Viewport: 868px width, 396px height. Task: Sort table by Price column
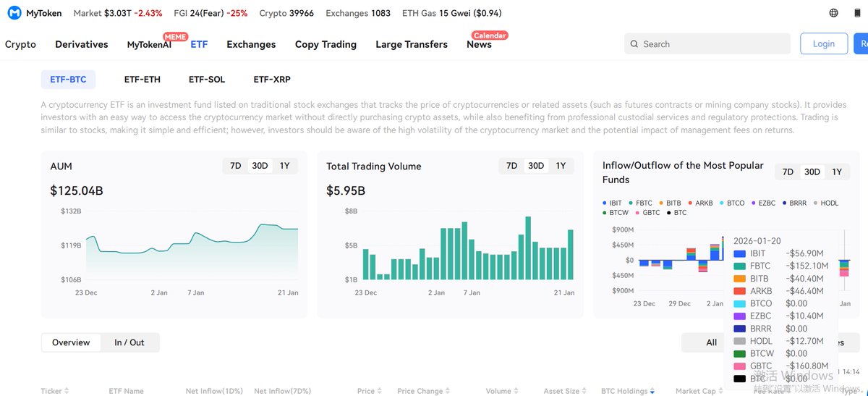[x=370, y=391]
